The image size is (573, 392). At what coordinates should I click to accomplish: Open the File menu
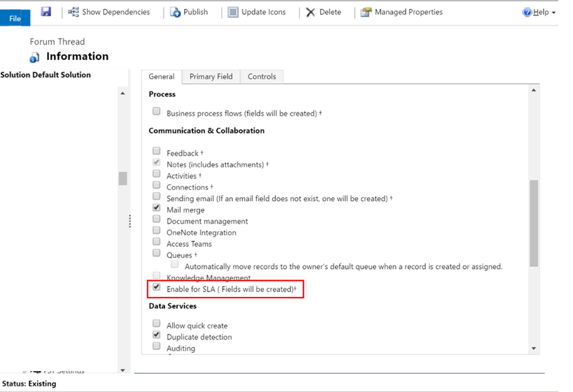15,18
